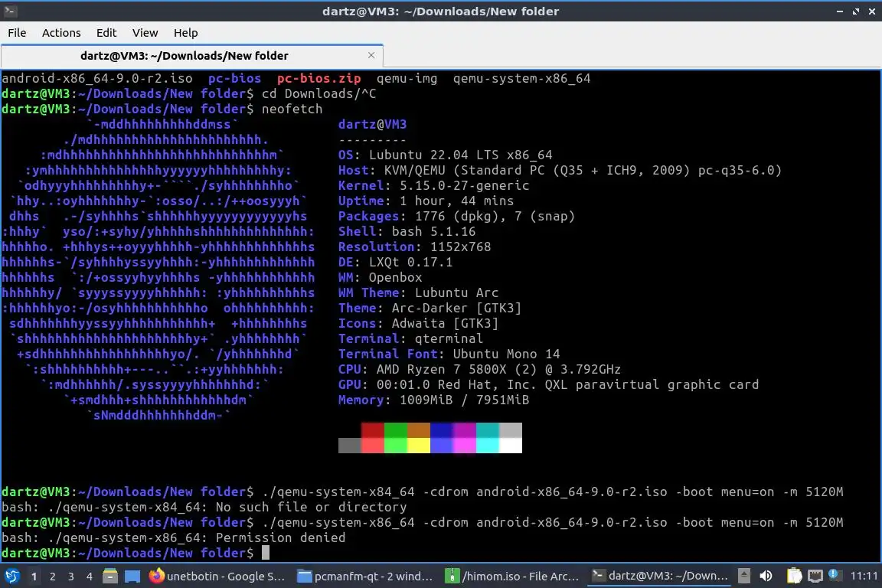
Task: Switch to virtual desktop 2
Action: click(x=52, y=577)
